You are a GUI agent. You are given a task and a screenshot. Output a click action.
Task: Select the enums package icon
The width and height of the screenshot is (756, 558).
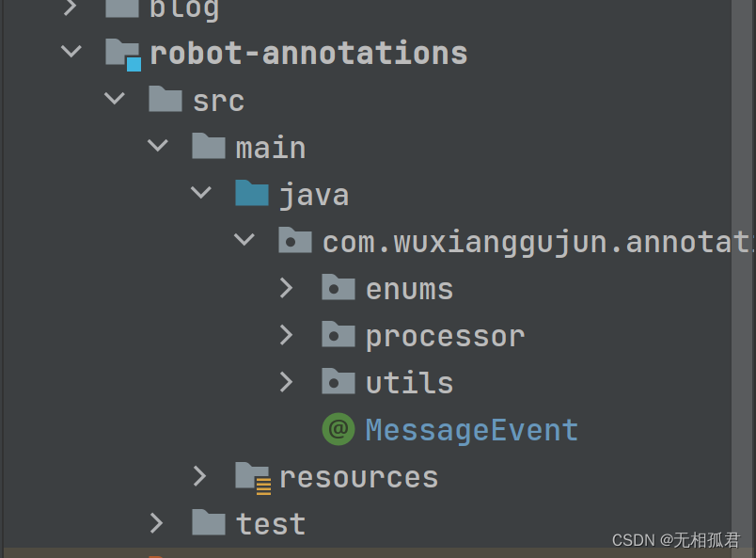(338, 288)
